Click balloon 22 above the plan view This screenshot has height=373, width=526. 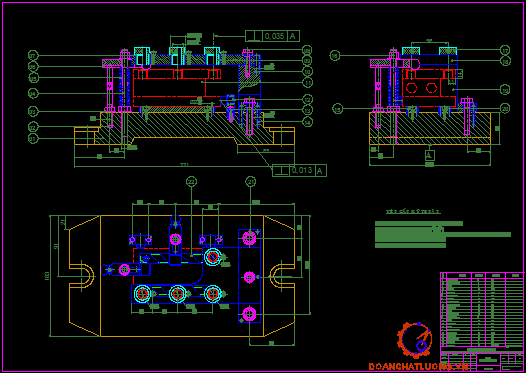pos(191,181)
